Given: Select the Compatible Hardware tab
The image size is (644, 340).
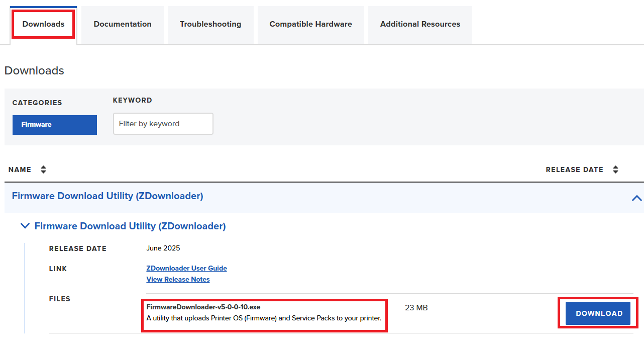Looking at the screenshot, I should [x=310, y=24].
